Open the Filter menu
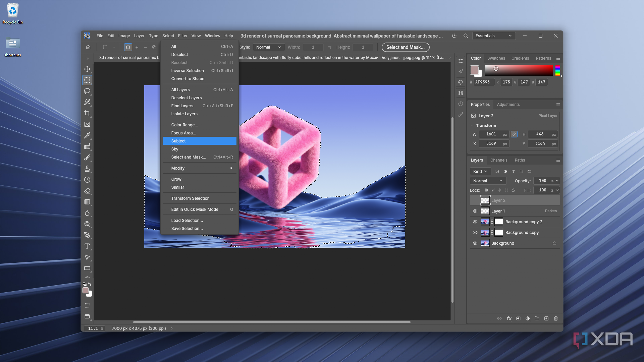Viewport: 644px width, 362px height. (x=183, y=36)
